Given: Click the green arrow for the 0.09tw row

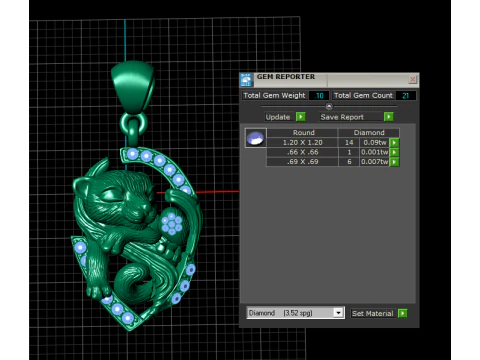Looking at the screenshot, I should [x=394, y=143].
